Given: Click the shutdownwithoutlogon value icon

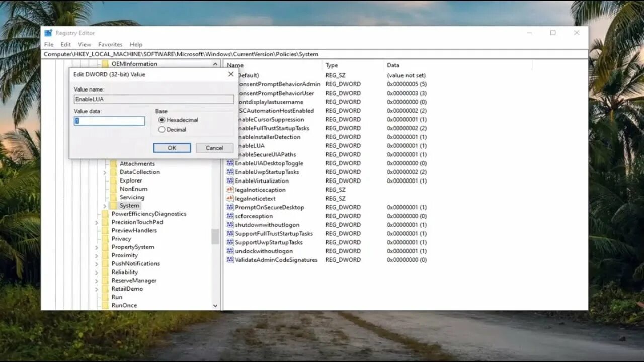Looking at the screenshot, I should (x=230, y=225).
